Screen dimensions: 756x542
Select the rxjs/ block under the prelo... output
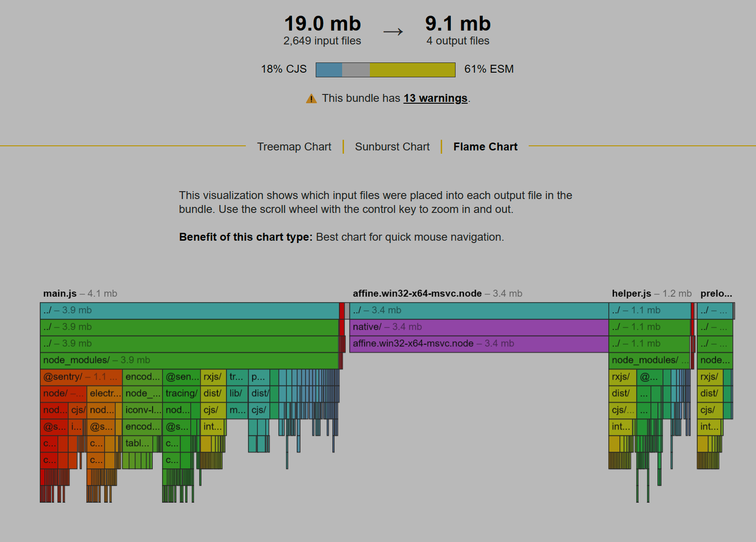709,377
